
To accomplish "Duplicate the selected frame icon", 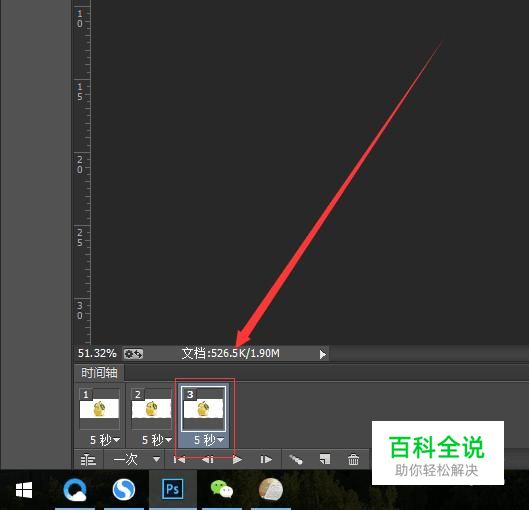I will point(325,459).
